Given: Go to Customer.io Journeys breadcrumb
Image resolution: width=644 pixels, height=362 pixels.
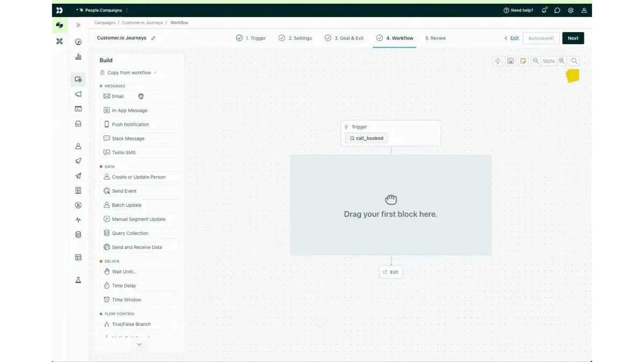Looking at the screenshot, I should [142, 23].
